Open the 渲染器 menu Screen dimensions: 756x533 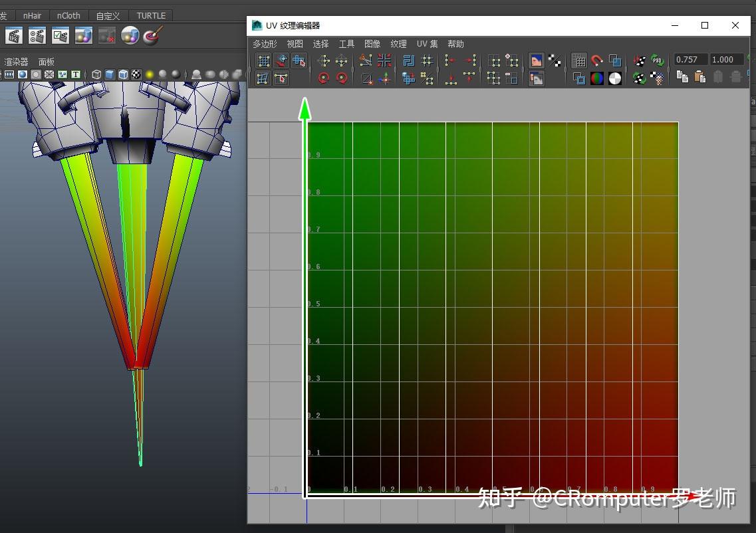15,61
